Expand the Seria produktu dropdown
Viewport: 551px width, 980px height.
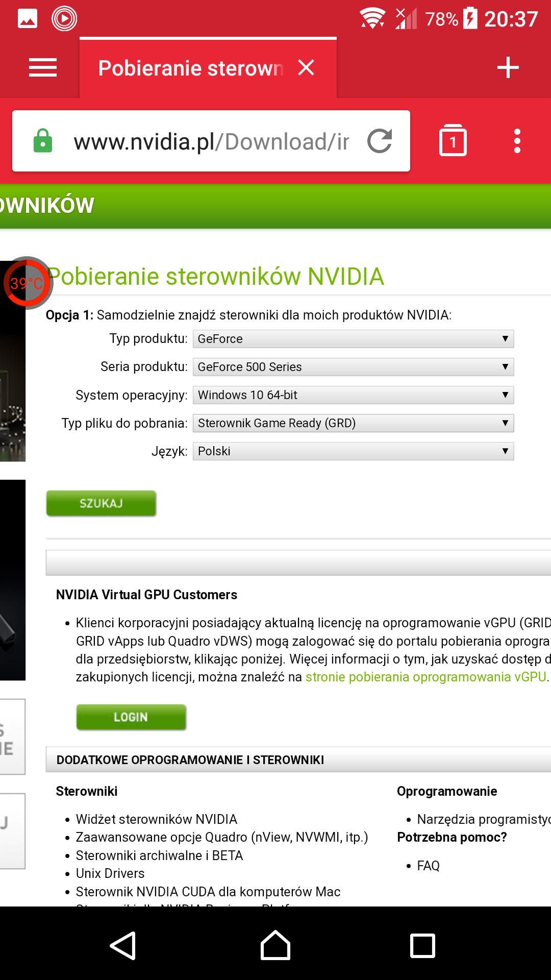[x=353, y=367]
